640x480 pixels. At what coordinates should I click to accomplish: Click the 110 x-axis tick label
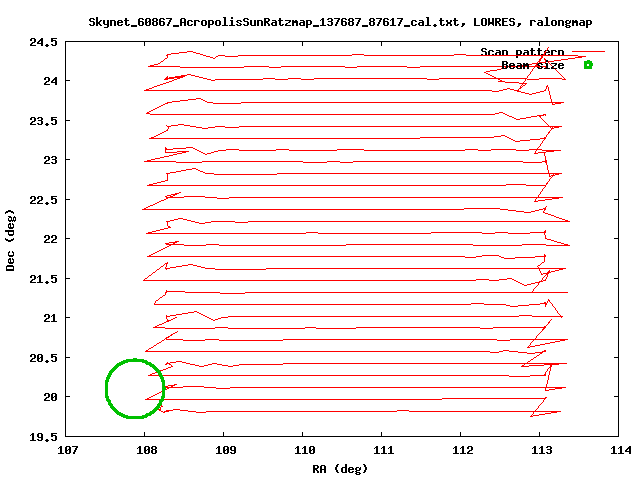304,450
